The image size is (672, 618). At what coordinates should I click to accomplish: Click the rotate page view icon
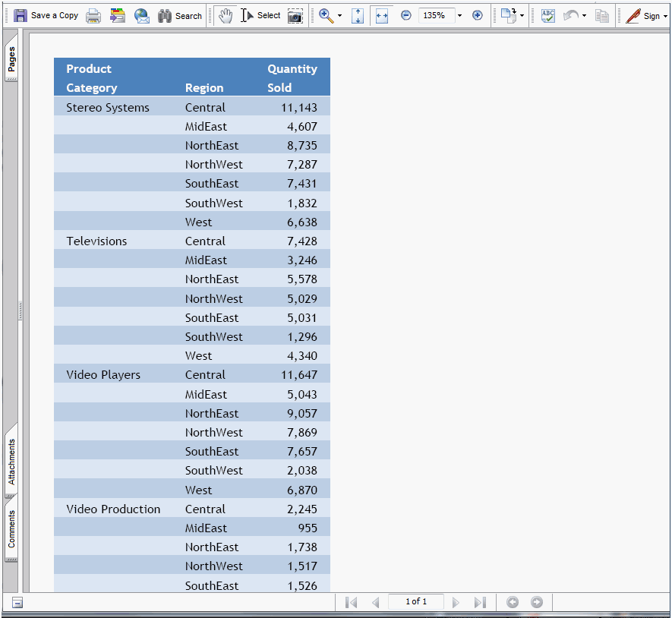[509, 16]
